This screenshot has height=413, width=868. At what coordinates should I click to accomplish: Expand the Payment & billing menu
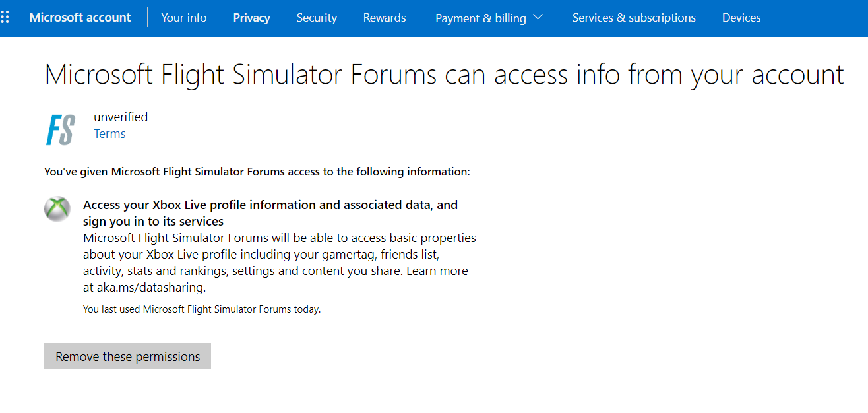click(481, 18)
